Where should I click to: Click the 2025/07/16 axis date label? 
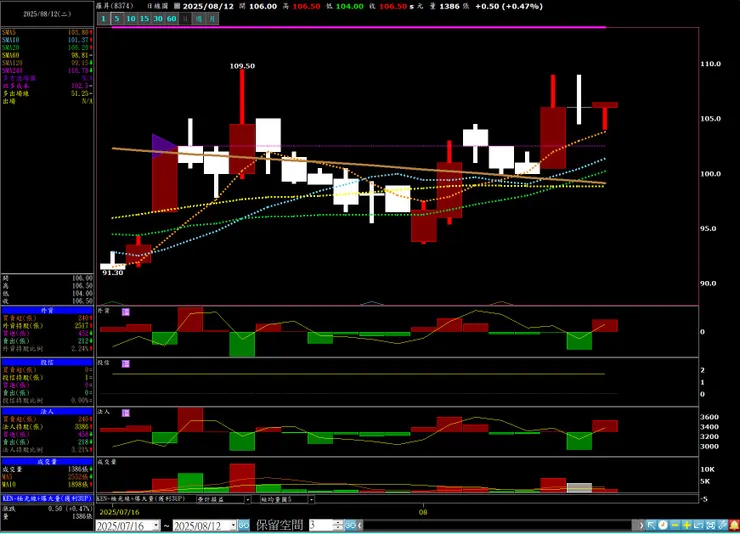tap(119, 512)
